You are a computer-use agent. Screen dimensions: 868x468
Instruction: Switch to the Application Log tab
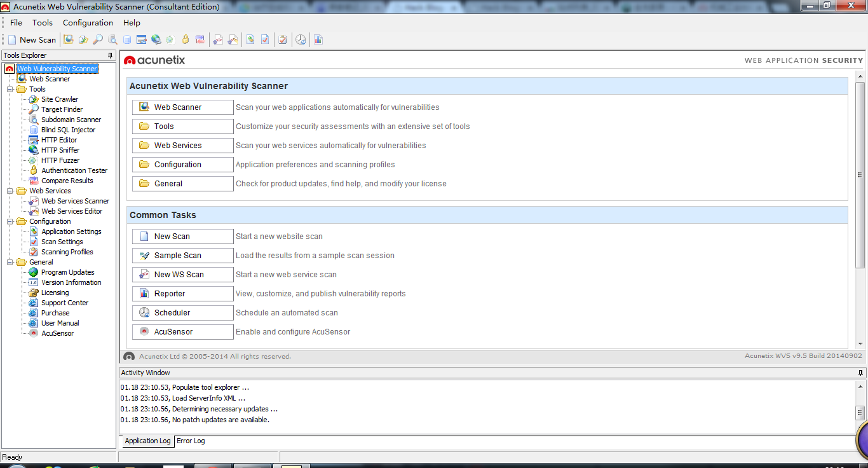pyautogui.click(x=147, y=441)
